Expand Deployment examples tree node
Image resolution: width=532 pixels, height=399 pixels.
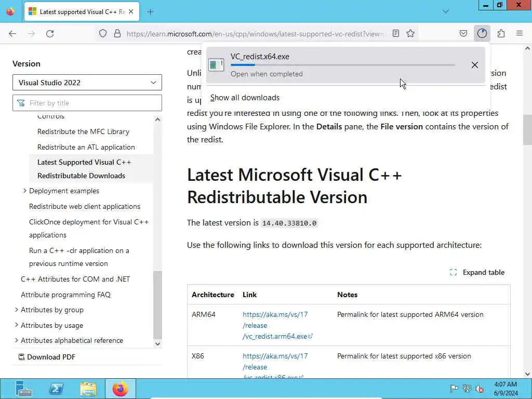point(24,191)
